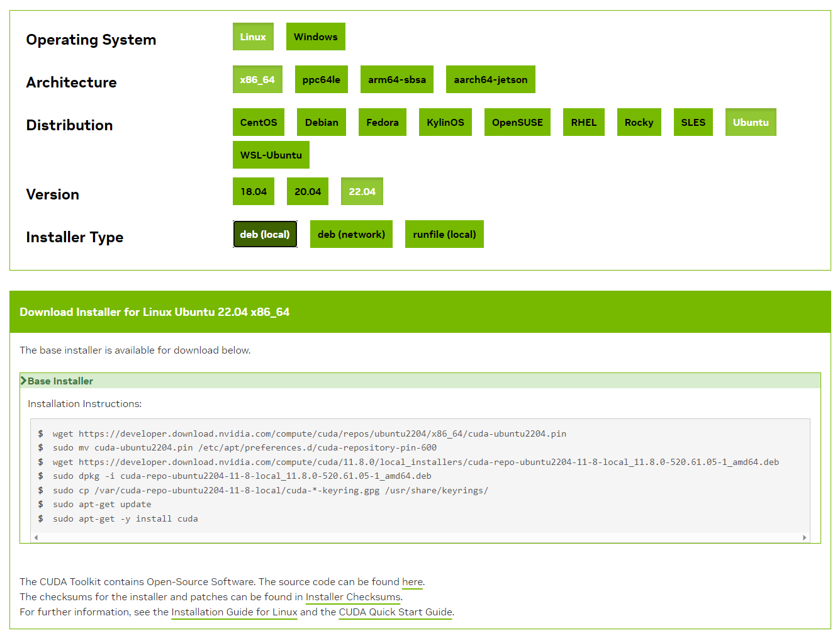The width and height of the screenshot is (840, 638).
Task: Click the sudo cp keyring.gpg command
Action: click(271, 490)
